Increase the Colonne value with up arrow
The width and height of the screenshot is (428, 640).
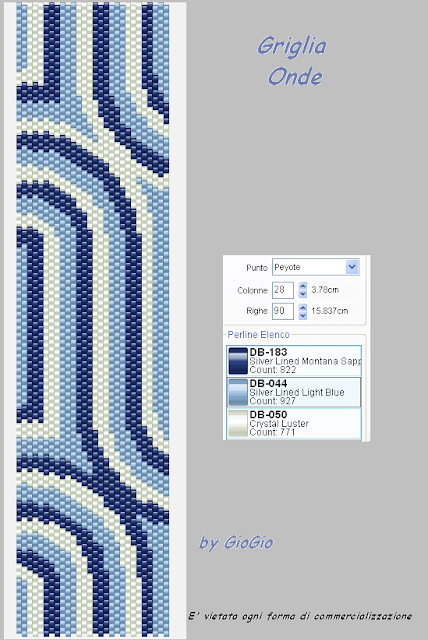[x=303, y=286]
